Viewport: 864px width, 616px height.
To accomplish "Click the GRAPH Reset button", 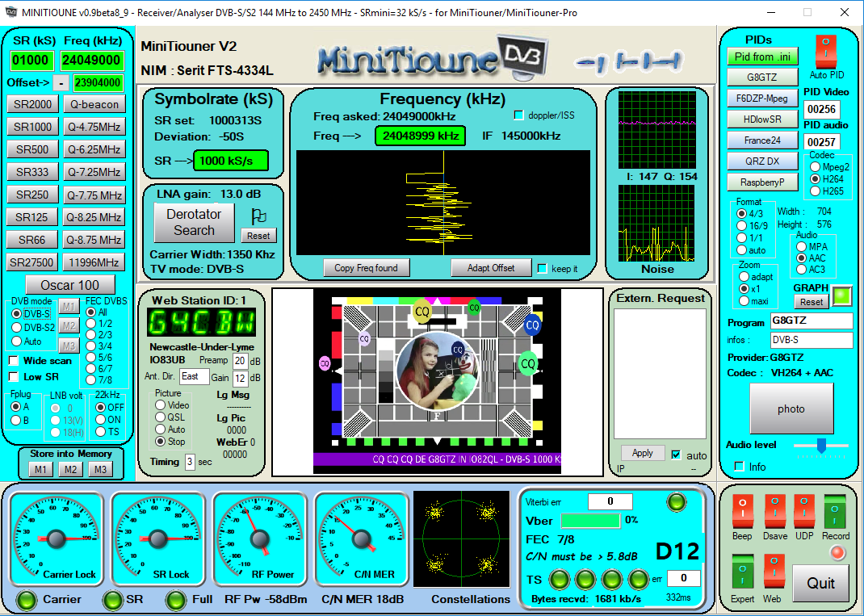I will pos(811,301).
